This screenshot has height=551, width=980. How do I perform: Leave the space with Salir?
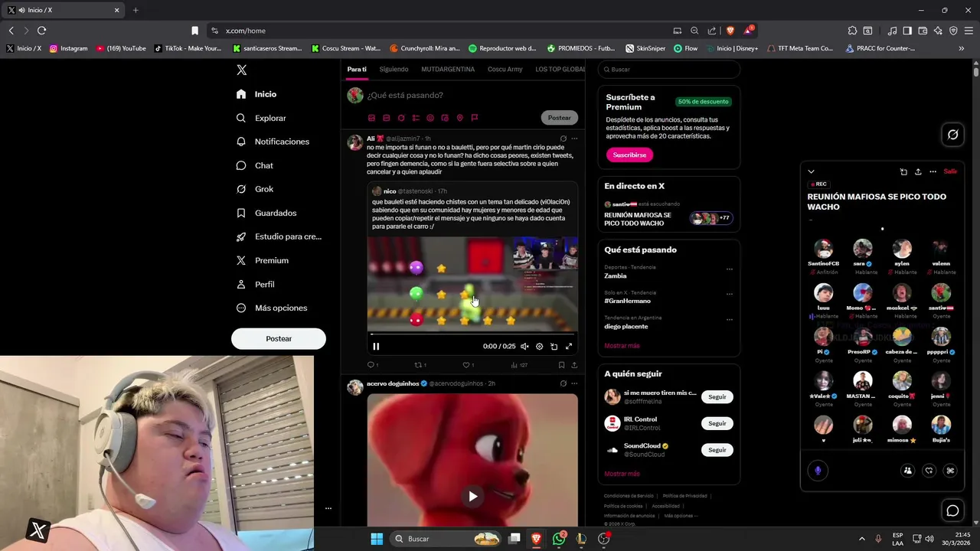(x=950, y=171)
